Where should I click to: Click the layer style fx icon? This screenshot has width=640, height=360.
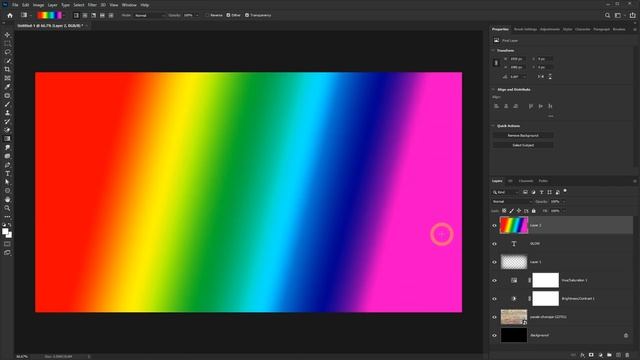point(582,355)
